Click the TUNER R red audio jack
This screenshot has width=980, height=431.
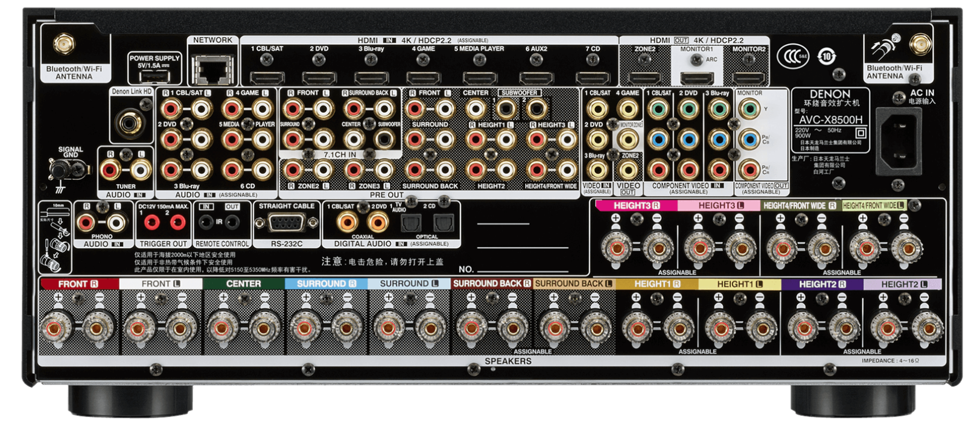[x=110, y=170]
